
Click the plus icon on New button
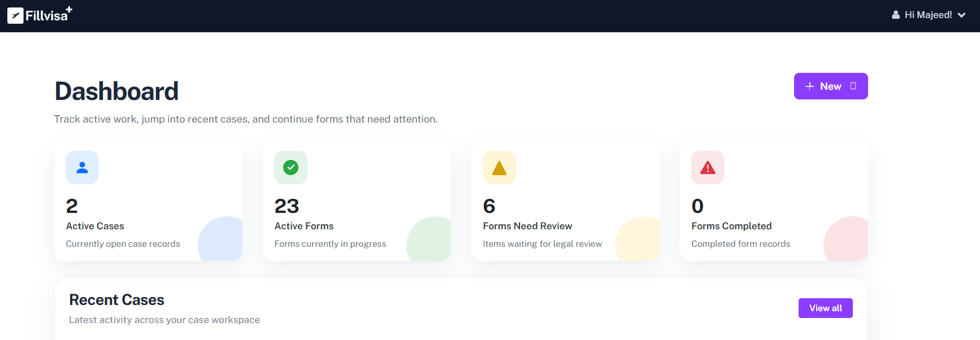(x=809, y=86)
